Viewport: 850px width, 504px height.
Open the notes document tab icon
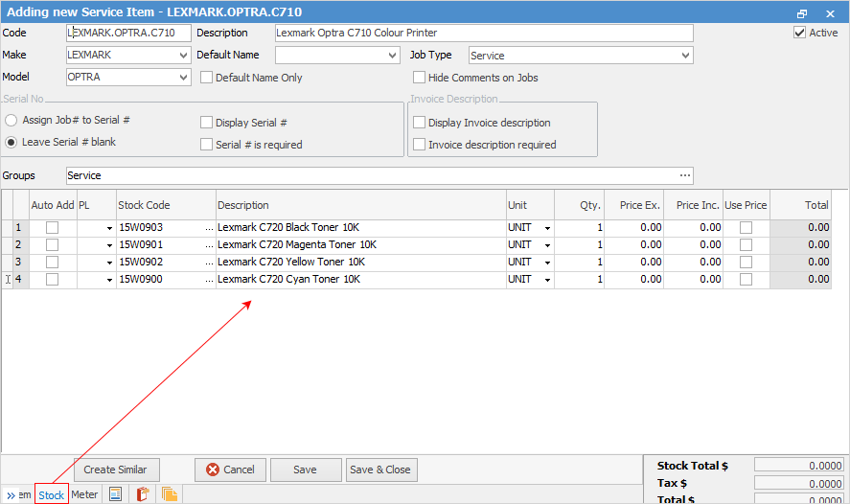pyautogui.click(x=115, y=494)
